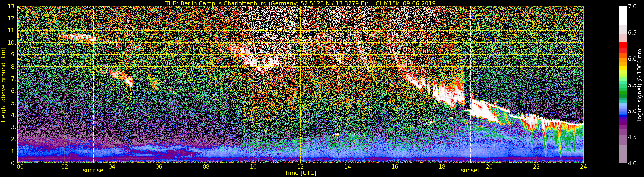Click the '08' tick on the time axis
This screenshot has width=644, height=177.
(x=206, y=166)
